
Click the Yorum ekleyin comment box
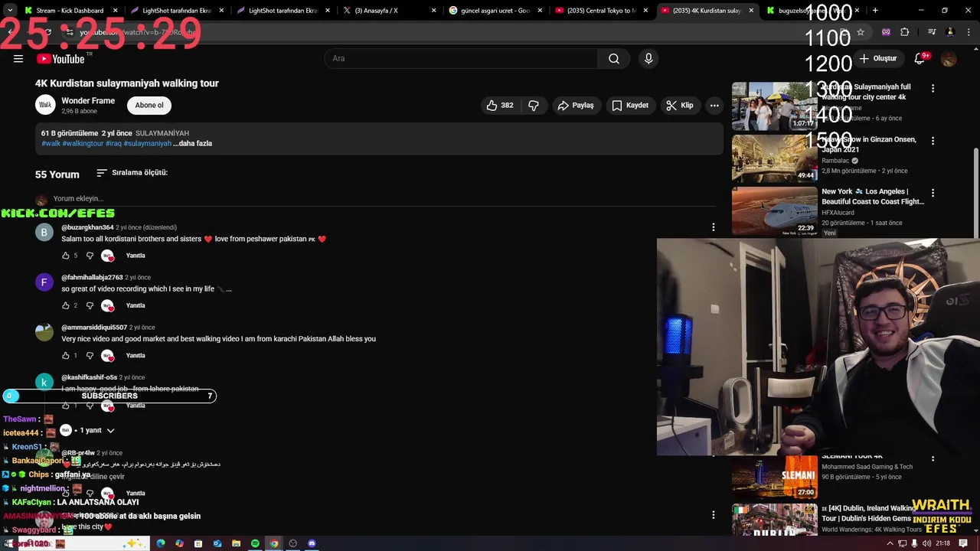383,199
